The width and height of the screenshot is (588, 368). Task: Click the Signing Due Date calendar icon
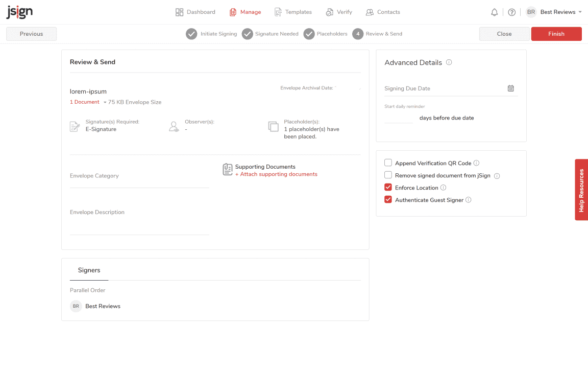pyautogui.click(x=510, y=88)
